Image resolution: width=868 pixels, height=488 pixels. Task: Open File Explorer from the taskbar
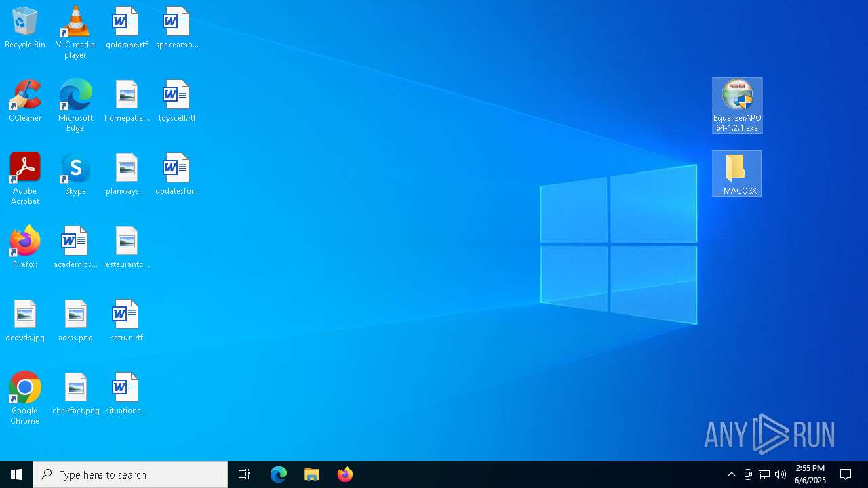pos(312,474)
